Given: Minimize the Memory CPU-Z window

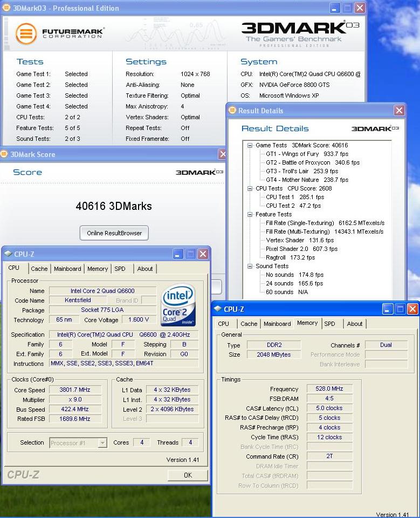Looking at the screenshot, I should 388,309.
